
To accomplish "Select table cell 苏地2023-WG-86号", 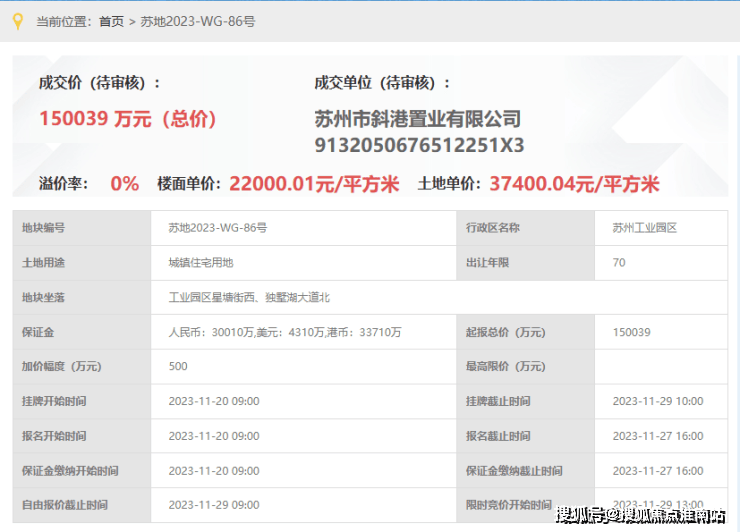I will tap(218, 228).
